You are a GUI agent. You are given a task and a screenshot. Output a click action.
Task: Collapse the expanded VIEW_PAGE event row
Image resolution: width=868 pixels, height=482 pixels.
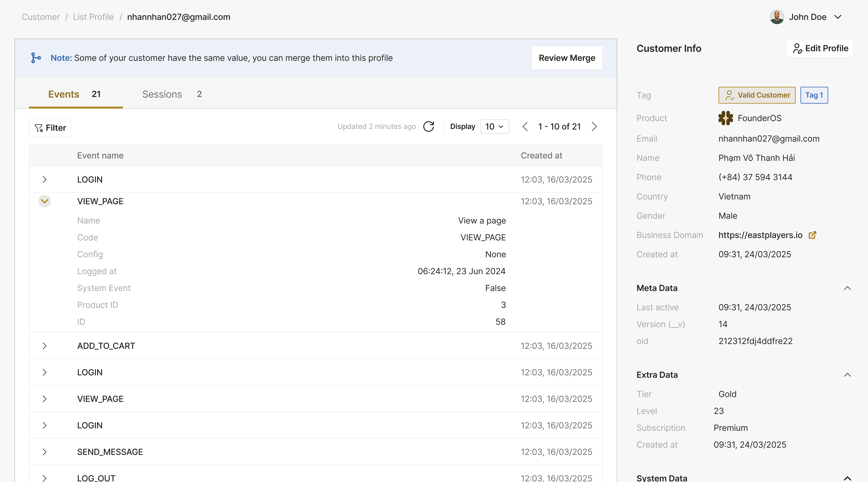(44, 201)
